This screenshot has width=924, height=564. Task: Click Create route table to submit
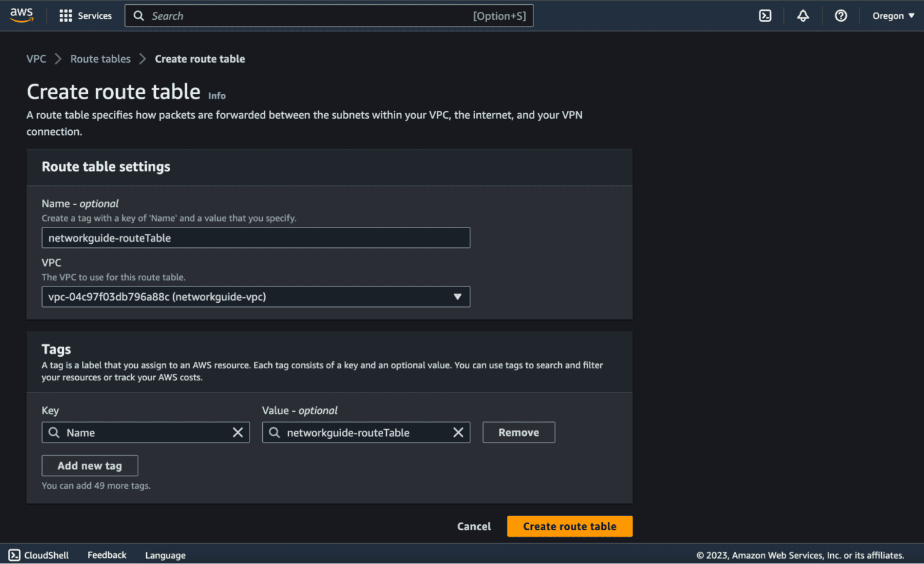click(x=569, y=526)
